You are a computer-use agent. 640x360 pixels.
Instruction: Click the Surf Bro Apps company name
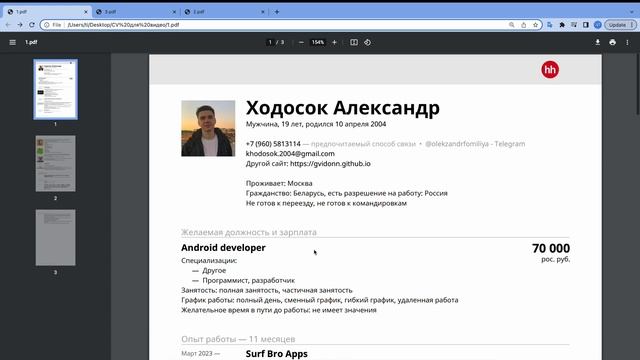277,354
